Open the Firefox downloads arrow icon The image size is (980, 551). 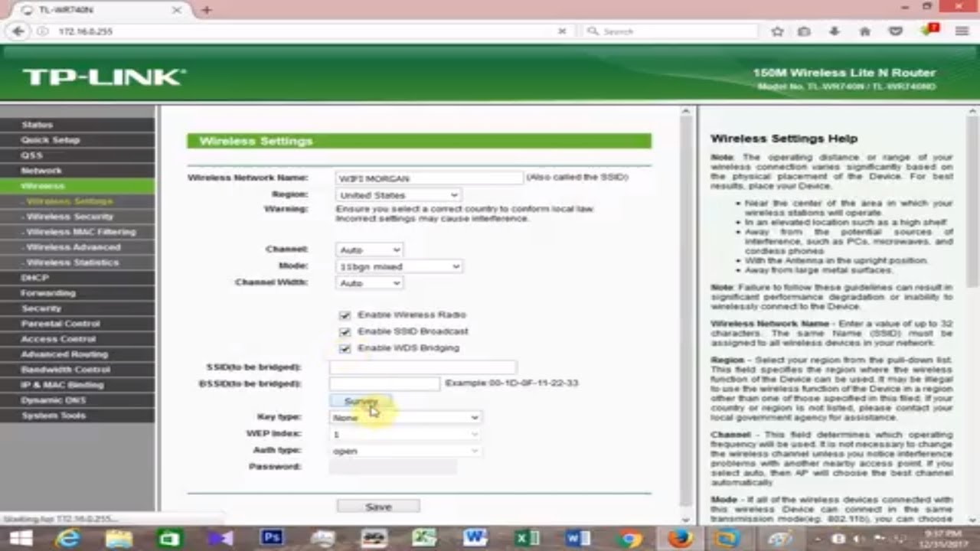[x=835, y=31]
